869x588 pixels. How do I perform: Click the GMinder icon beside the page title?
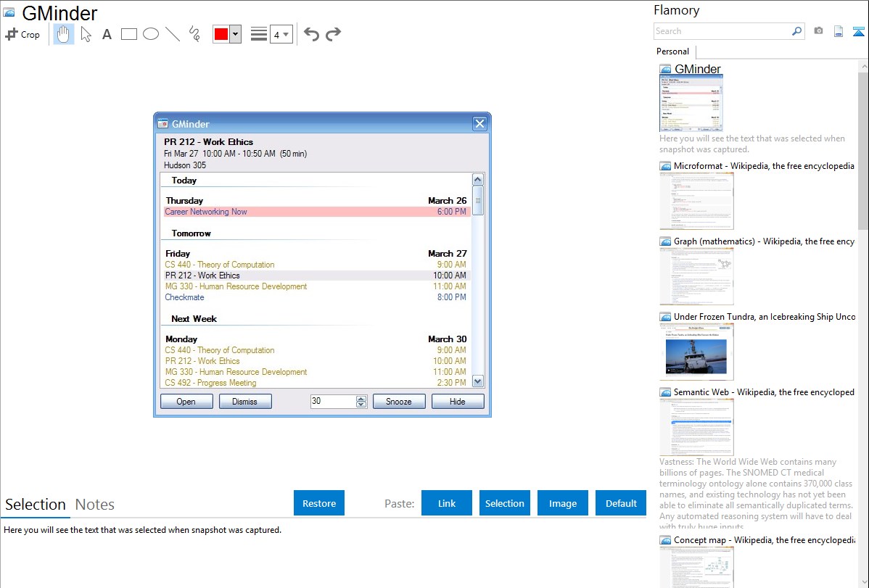click(9, 12)
